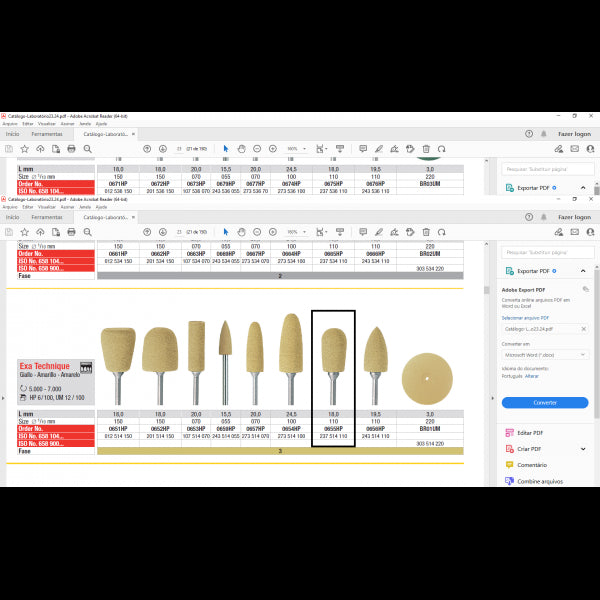
Task: Remove the selected Catálogo file with the X
Action: [584, 328]
